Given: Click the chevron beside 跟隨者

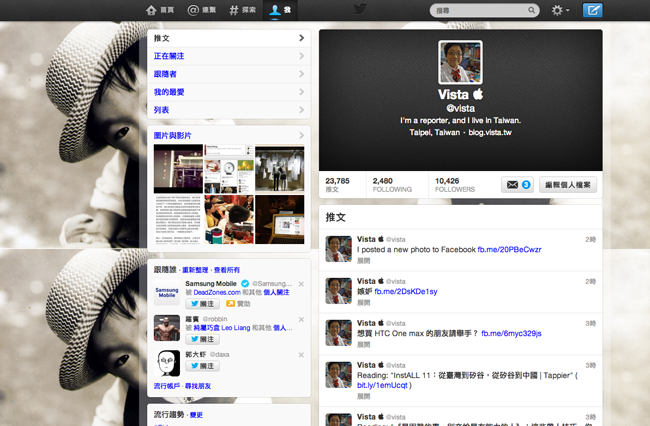Looking at the screenshot, I should tap(302, 74).
